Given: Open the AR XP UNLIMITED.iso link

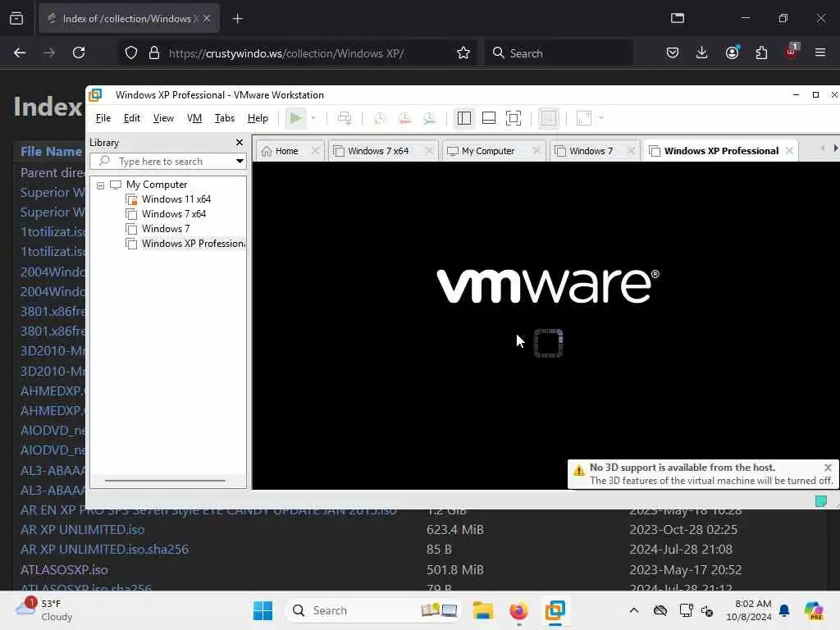Looking at the screenshot, I should (83, 530).
